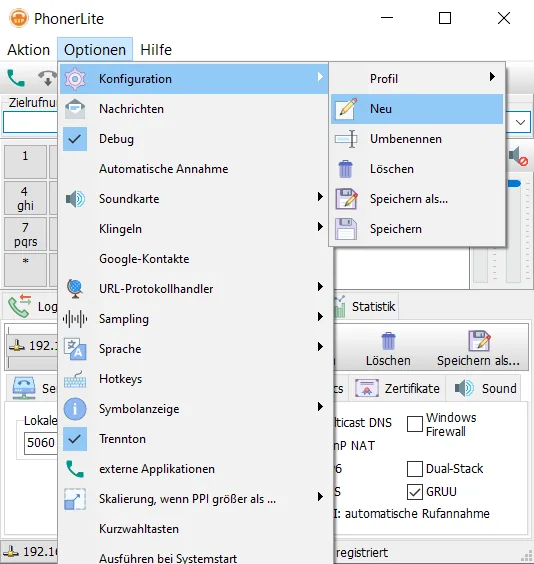Open the Aktion menu
The height and width of the screenshot is (564, 534).
tap(29, 50)
